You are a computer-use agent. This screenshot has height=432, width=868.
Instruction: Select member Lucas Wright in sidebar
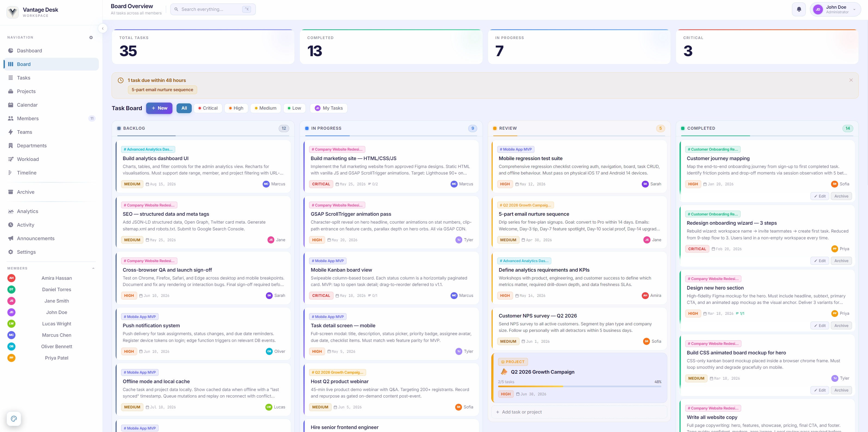[x=51, y=323]
